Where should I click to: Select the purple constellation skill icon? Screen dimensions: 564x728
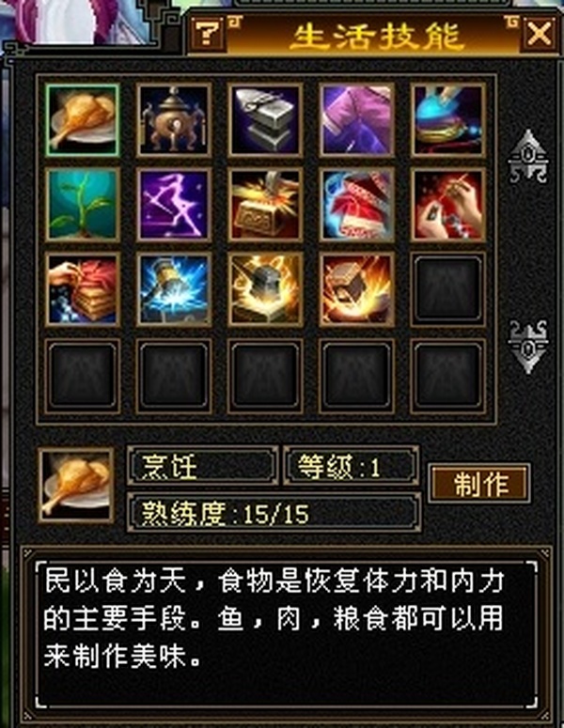174,205
